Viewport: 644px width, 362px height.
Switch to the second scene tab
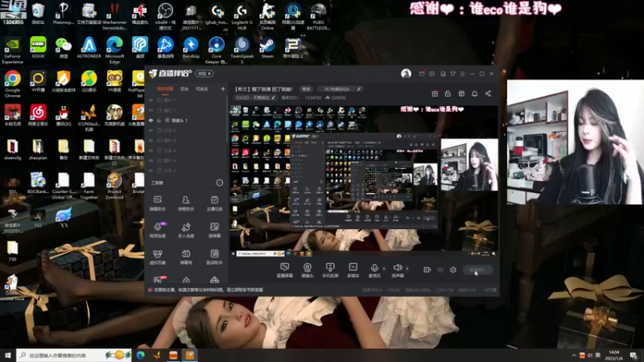tap(184, 88)
